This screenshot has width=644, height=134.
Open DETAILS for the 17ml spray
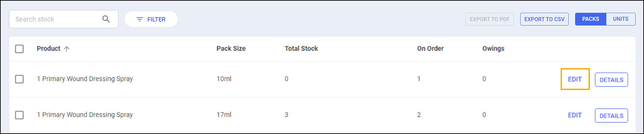pos(611,116)
